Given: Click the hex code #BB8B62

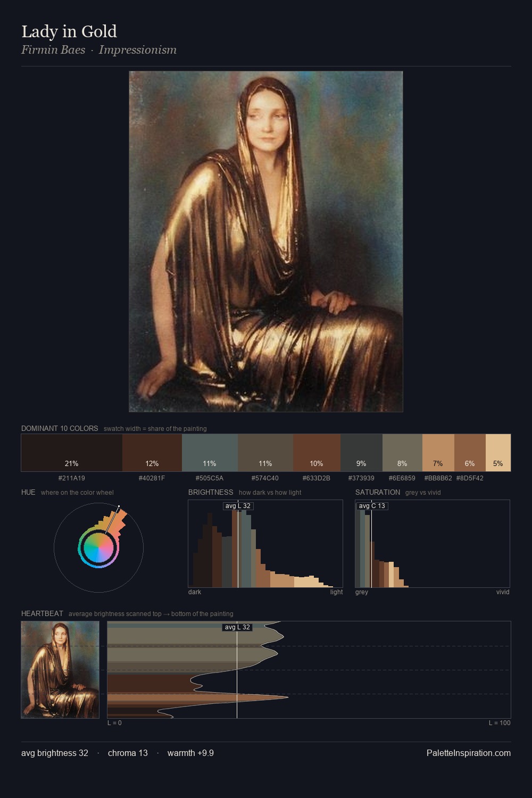Looking at the screenshot, I should 438,478.
